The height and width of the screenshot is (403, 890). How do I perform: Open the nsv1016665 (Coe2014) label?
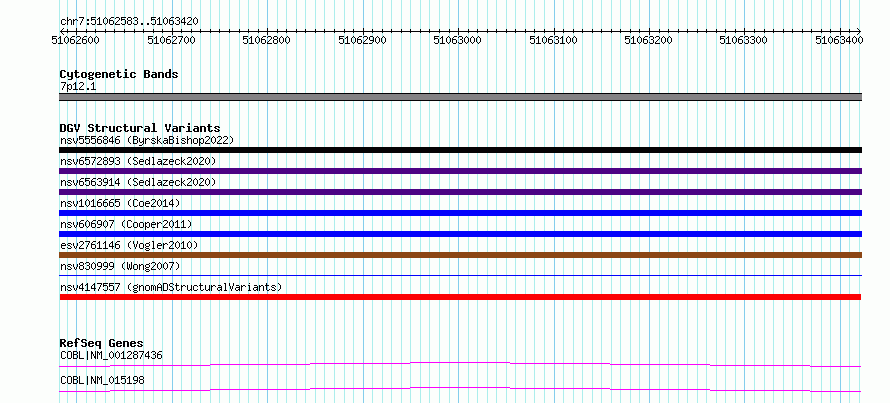(x=120, y=203)
